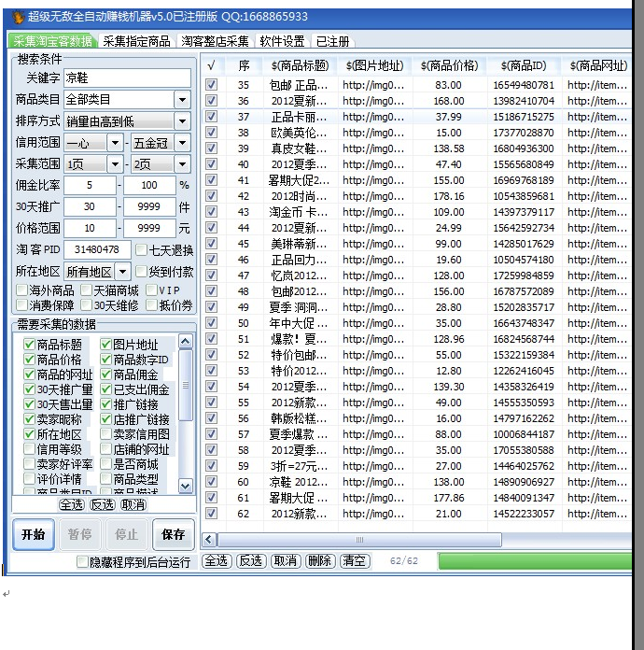644x650 pixels.
Task: Check the 天猫商城 option
Action: pos(86,290)
